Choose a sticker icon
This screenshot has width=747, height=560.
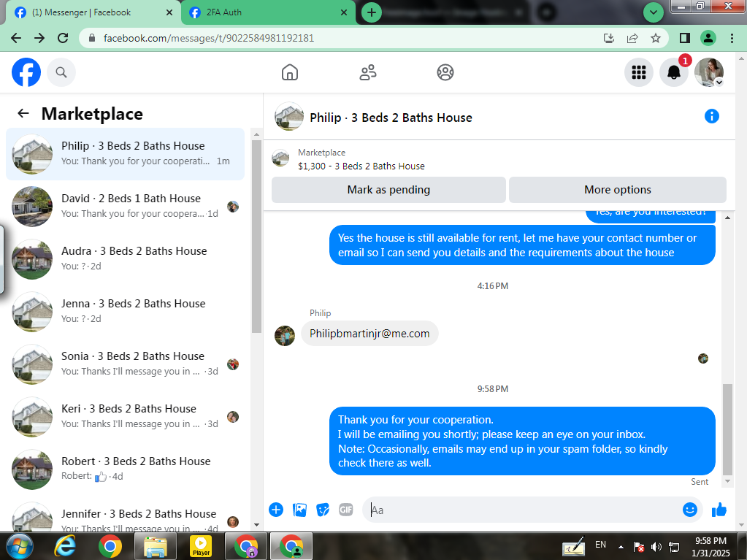pyautogui.click(x=323, y=510)
